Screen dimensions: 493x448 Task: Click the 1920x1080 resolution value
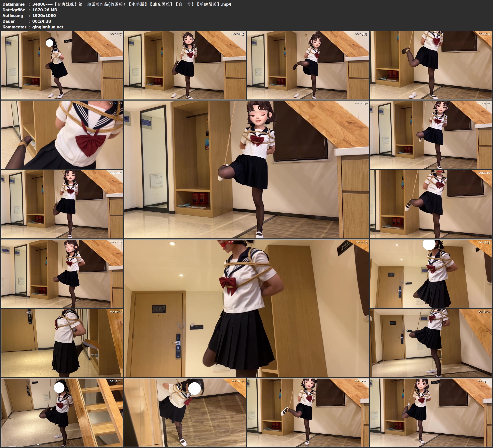44,15
